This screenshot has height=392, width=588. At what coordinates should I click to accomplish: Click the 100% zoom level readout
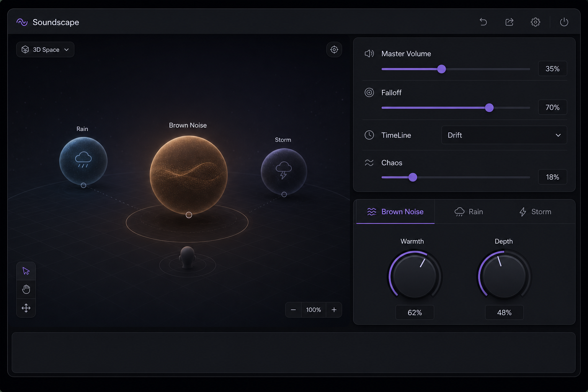click(x=314, y=310)
